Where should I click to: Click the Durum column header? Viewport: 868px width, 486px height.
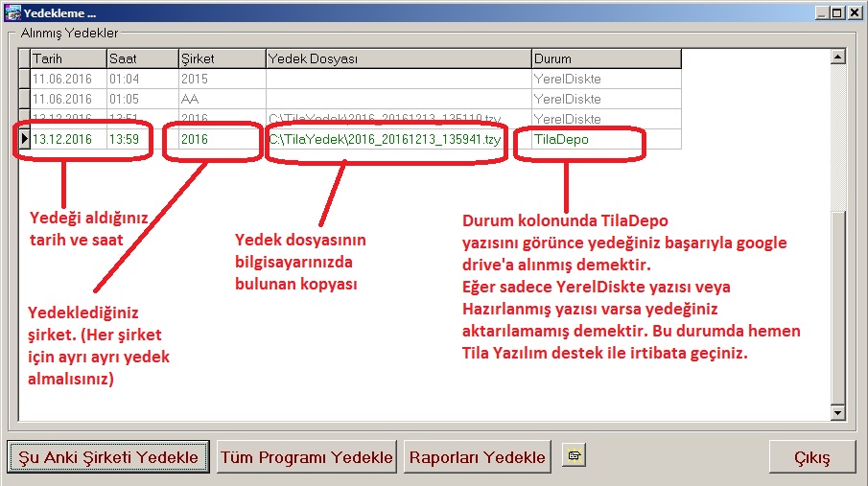607,58
